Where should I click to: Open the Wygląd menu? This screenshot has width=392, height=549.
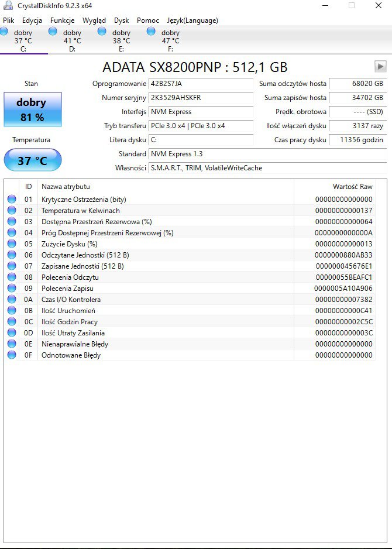(x=94, y=20)
